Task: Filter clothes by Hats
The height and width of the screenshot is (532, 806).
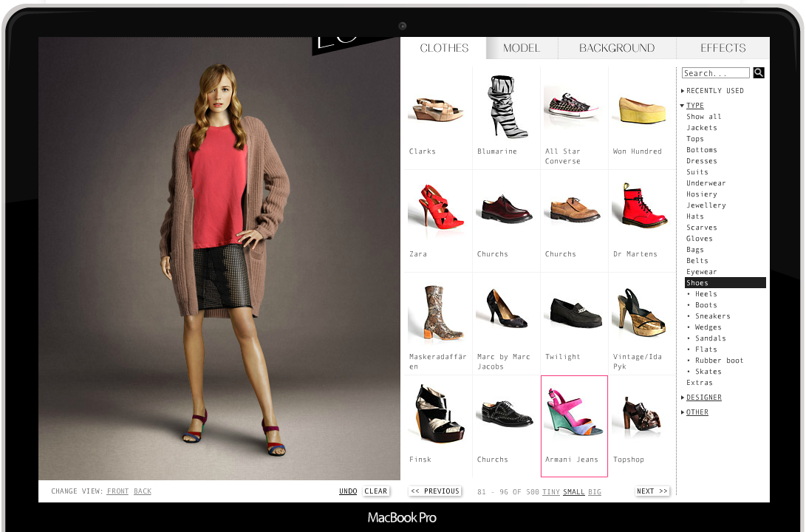Action: 695,216
